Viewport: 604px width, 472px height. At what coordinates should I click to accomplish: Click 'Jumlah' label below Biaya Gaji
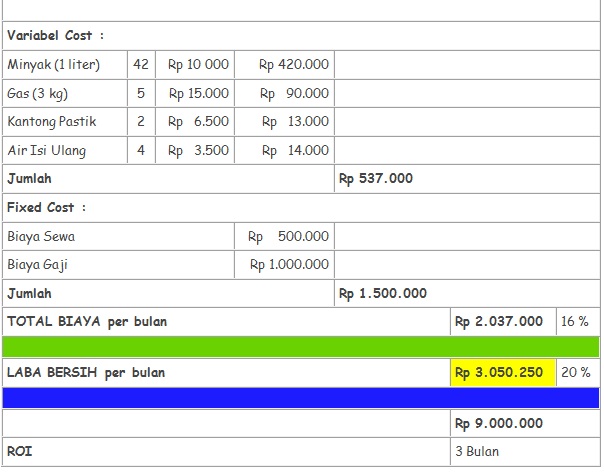point(29,294)
